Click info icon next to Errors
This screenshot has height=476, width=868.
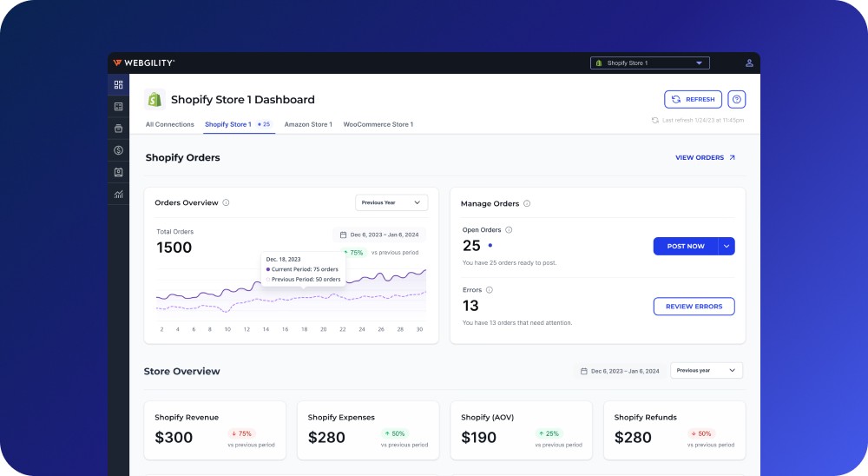[490, 290]
